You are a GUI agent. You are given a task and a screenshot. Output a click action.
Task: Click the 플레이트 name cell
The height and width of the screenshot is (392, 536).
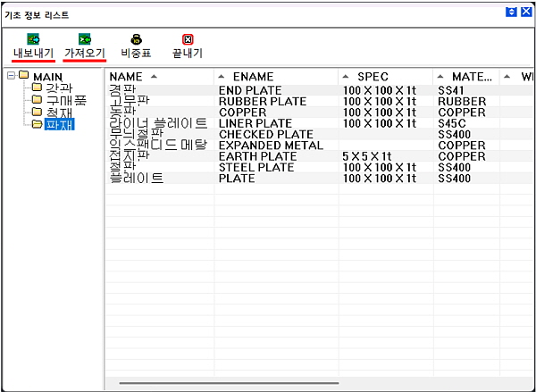(136, 178)
